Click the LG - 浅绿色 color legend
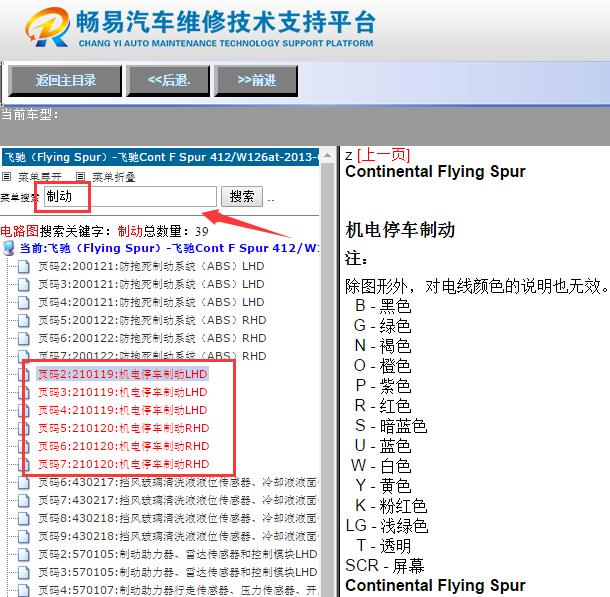The image size is (610, 597). [x=387, y=525]
